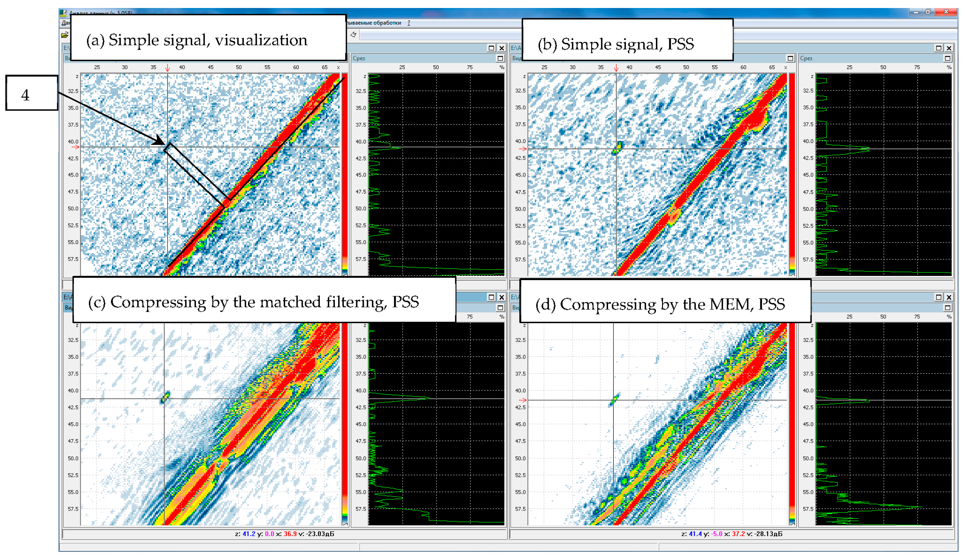The width and height of the screenshot is (965, 560).
Task: Maximize the top-right Вид image panel
Action: (x=790, y=58)
